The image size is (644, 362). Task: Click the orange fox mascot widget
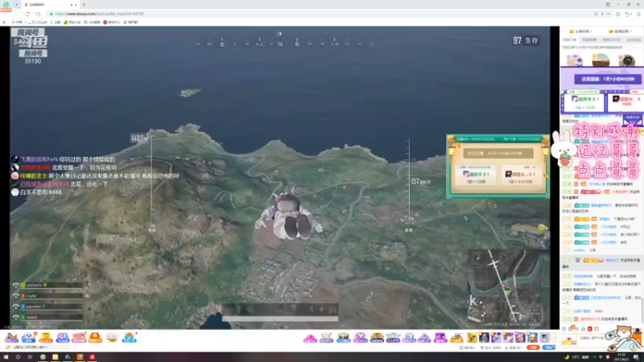(x=626, y=338)
